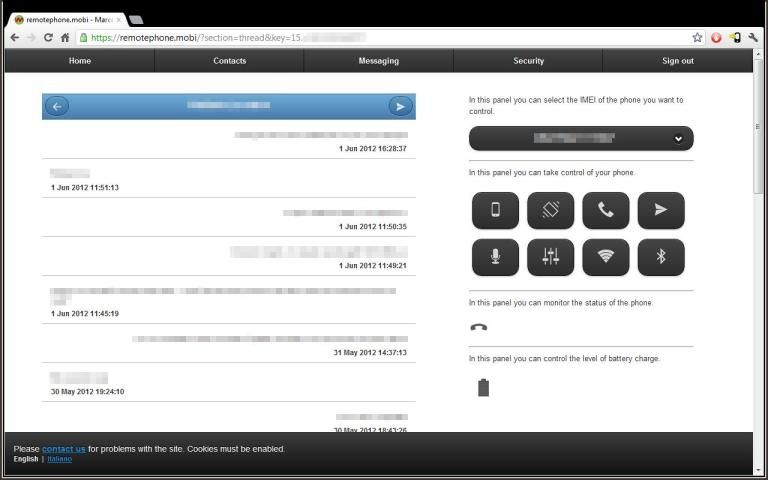Click the phone device control icon
The height and width of the screenshot is (480, 768).
495,210
